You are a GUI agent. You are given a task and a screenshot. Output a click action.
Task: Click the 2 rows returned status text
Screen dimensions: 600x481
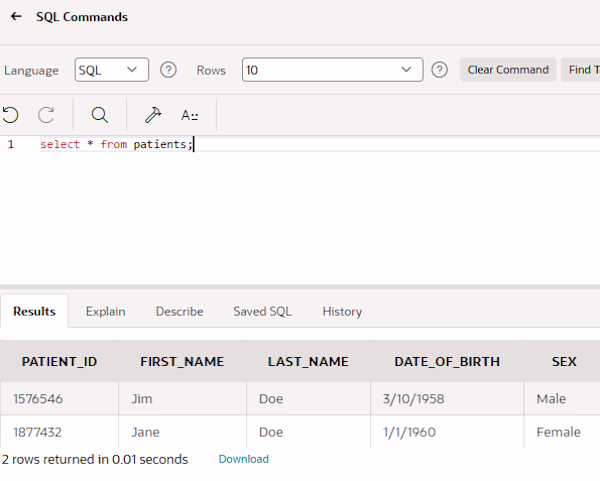tap(95, 459)
